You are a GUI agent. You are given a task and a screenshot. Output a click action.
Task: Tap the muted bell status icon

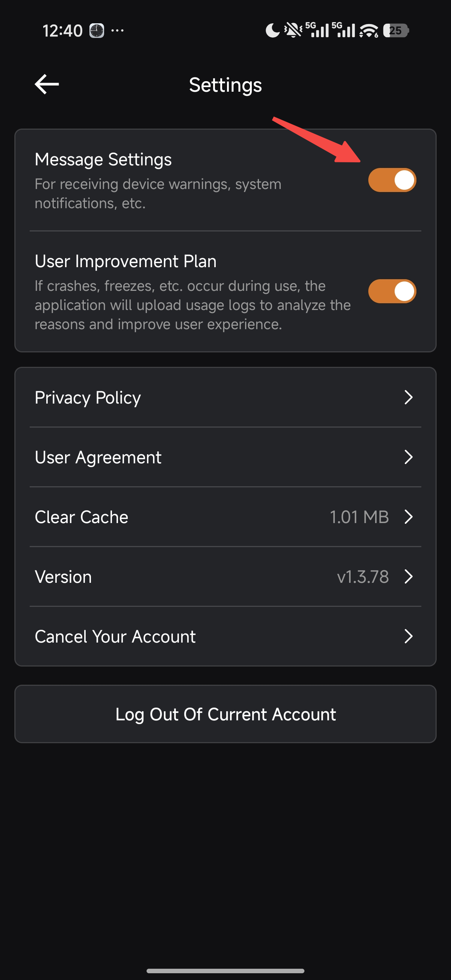coord(293,30)
